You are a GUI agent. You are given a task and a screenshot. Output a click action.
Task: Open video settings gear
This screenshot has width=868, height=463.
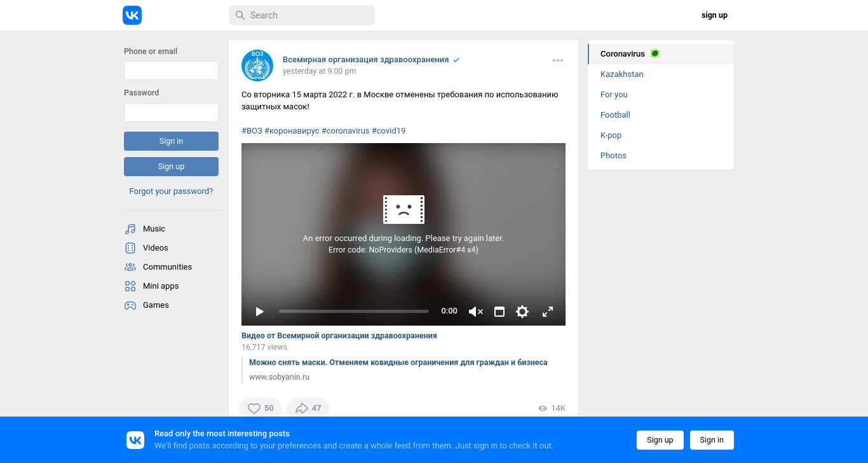(x=522, y=312)
